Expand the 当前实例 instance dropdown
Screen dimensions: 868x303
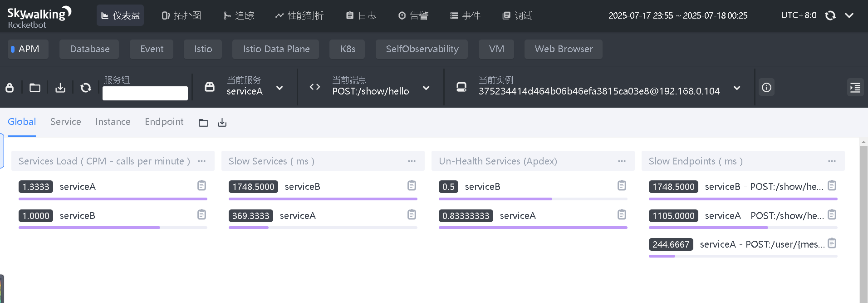pos(737,88)
